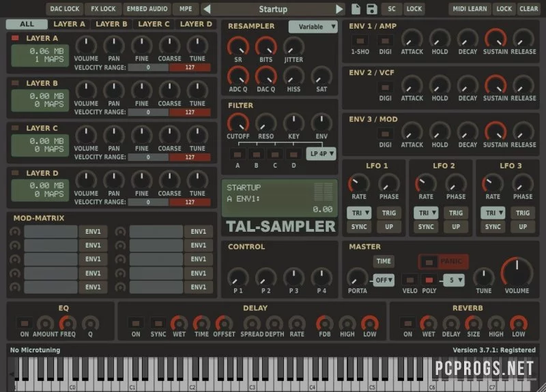The width and height of the screenshot is (546, 392).
Task: Click the MIDI LEARN button
Action: pos(470,9)
